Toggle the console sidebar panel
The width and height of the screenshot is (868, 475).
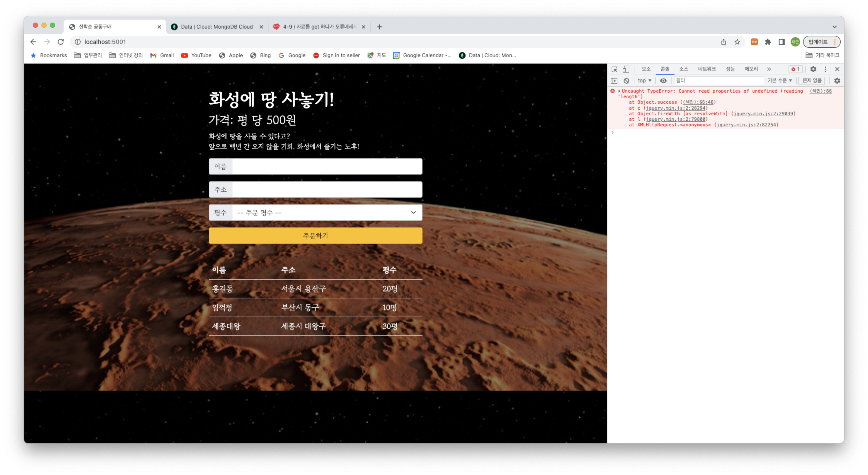click(614, 80)
